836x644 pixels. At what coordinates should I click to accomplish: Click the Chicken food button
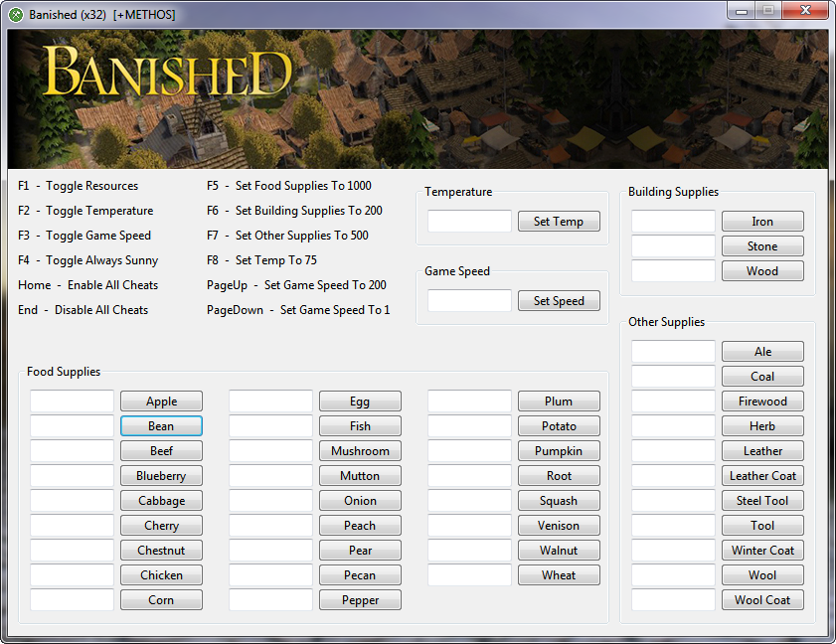[162, 574]
